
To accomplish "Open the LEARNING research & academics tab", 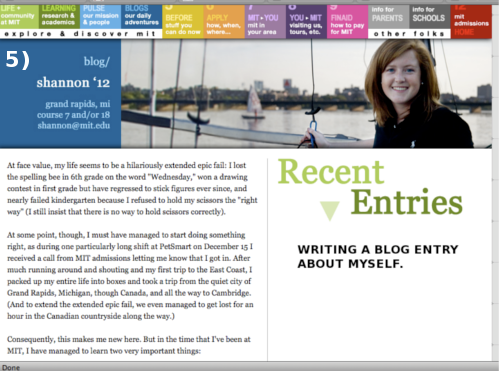I will pyautogui.click(x=59, y=17).
